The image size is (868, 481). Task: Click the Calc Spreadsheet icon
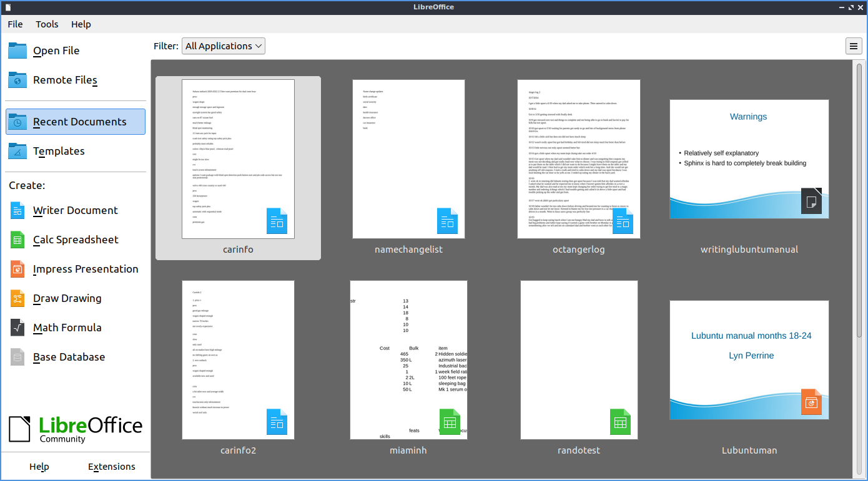(x=17, y=240)
